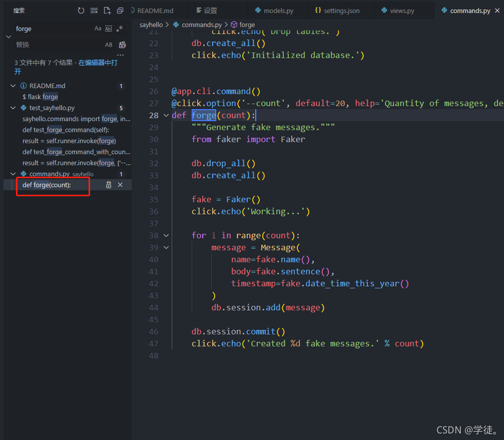Click the sayhello breadcrumb
This screenshot has height=440, width=504.
[151, 25]
